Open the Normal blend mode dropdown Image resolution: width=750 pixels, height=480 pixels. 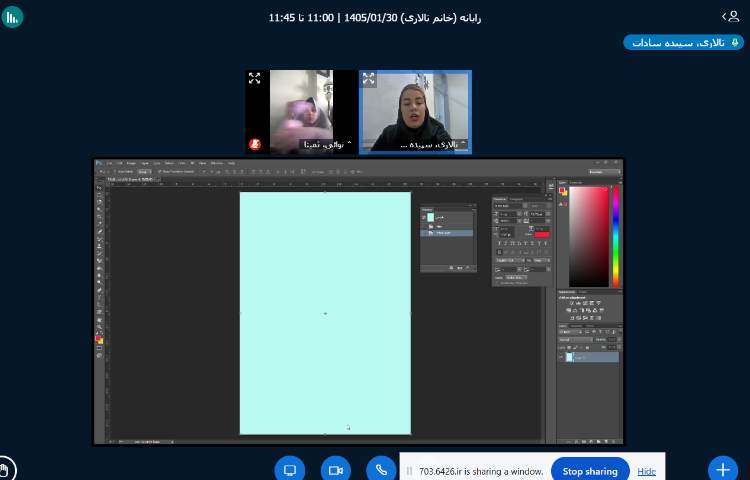[x=575, y=339]
